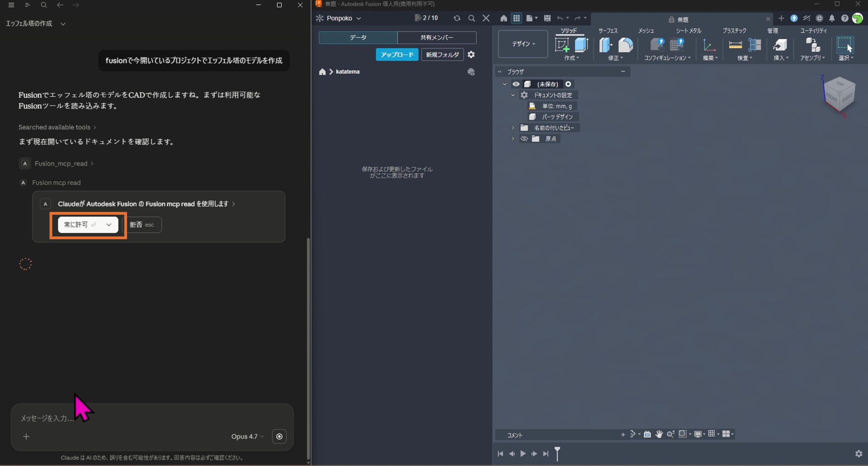The image size is (868, 466).
Task: Open the Insert panel icon
Action: click(780, 45)
